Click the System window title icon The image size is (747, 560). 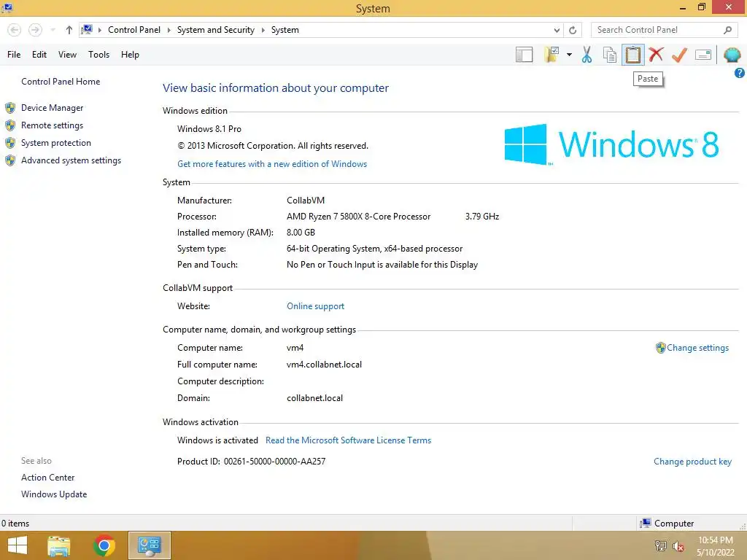tap(7, 7)
